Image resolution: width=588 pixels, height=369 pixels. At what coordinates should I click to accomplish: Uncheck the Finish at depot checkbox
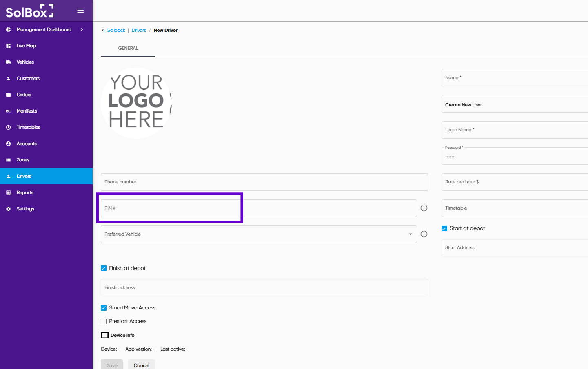click(x=104, y=268)
